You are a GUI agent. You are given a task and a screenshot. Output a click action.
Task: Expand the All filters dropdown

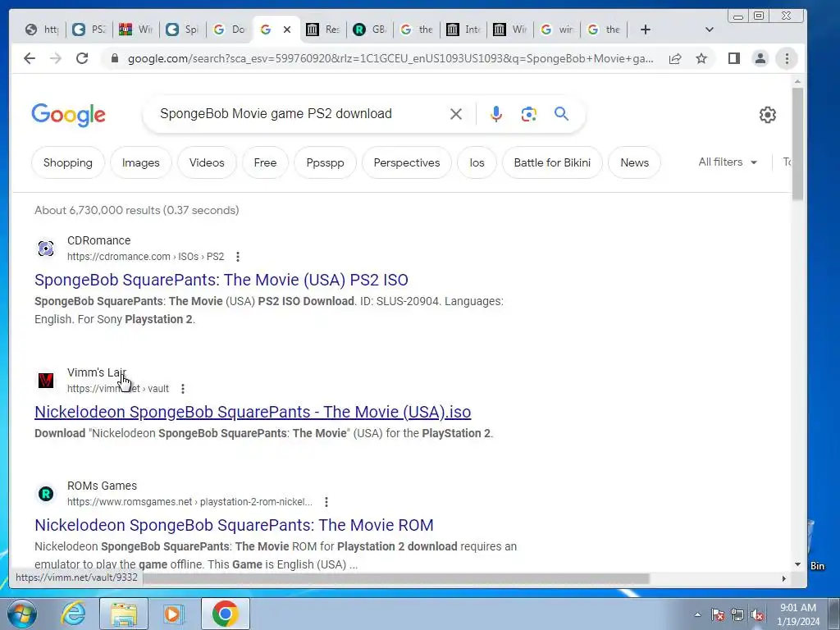click(728, 162)
